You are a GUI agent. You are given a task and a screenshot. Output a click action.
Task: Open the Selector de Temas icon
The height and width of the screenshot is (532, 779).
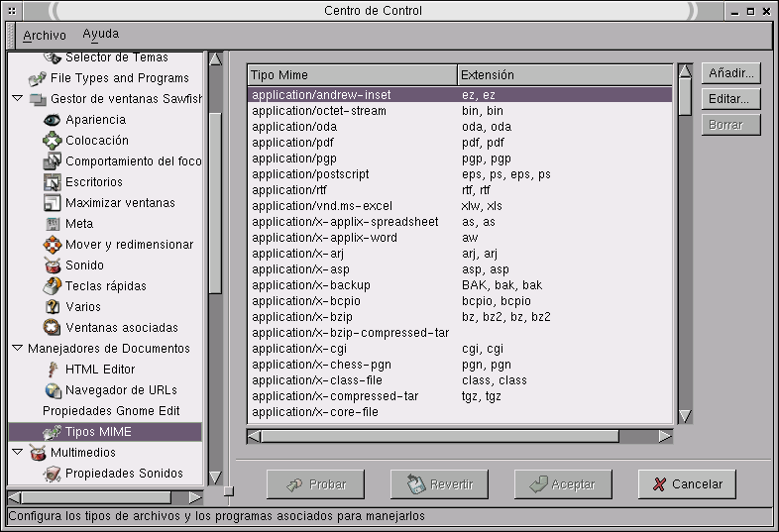[53, 58]
